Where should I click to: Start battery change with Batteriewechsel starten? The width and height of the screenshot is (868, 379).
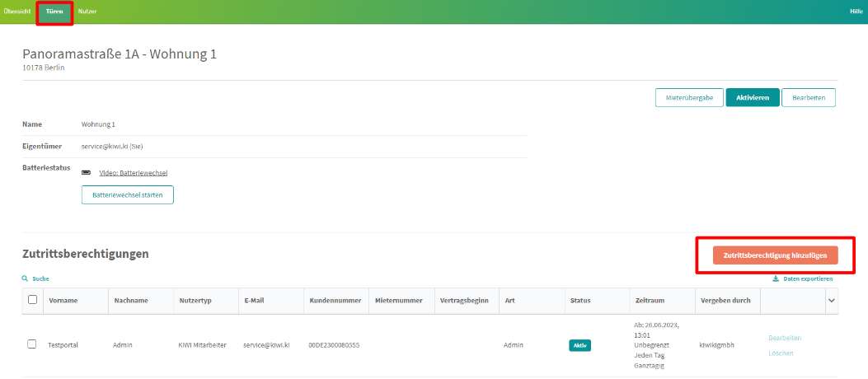tap(127, 195)
